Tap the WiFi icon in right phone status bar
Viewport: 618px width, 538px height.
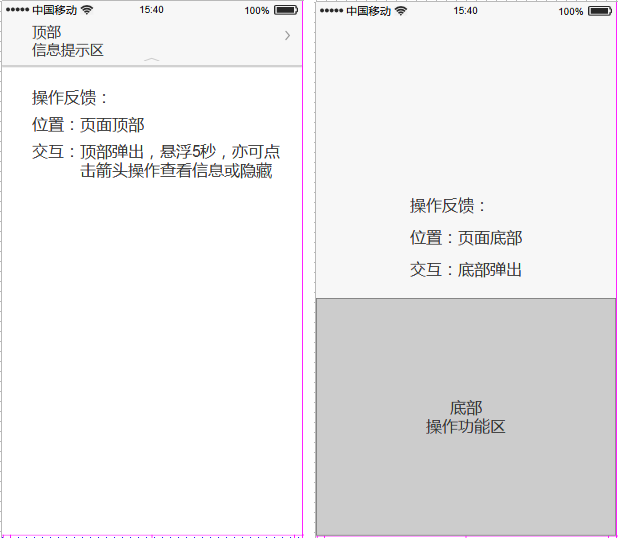tap(401, 11)
